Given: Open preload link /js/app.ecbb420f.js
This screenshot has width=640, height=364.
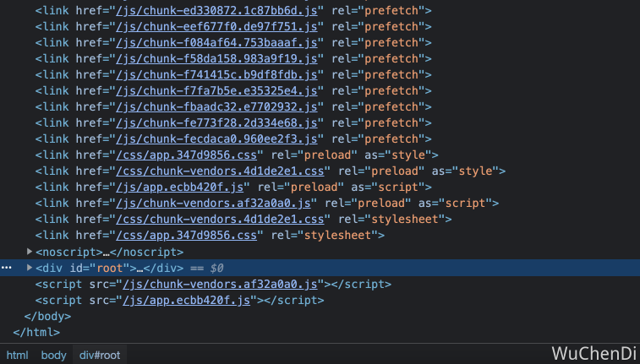Looking at the screenshot, I should (180, 187).
